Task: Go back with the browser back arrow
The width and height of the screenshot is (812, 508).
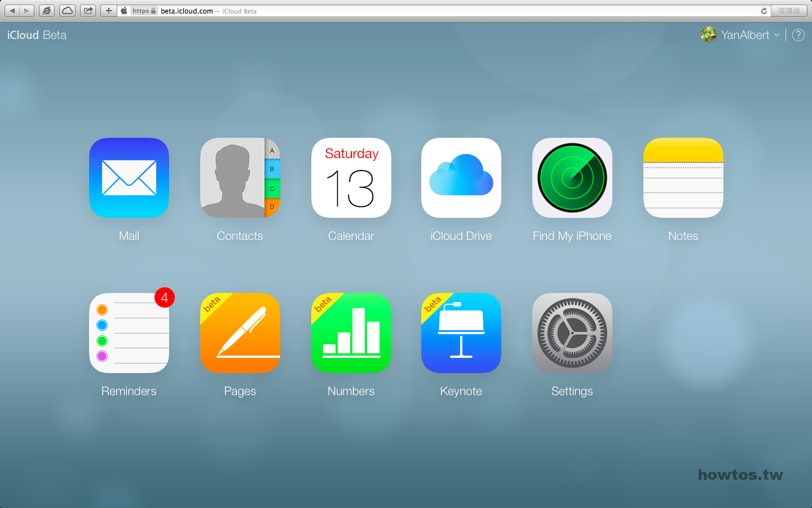Action: (12, 11)
